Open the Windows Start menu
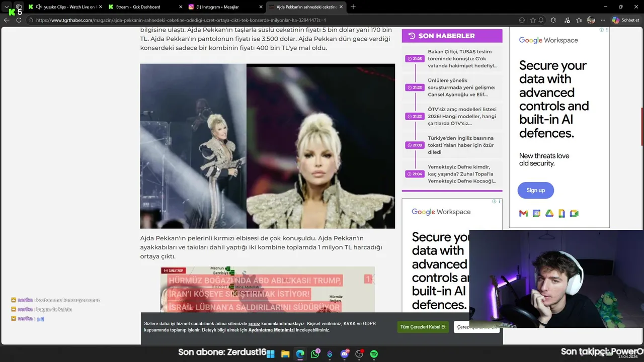This screenshot has width=644, height=362. (x=270, y=354)
